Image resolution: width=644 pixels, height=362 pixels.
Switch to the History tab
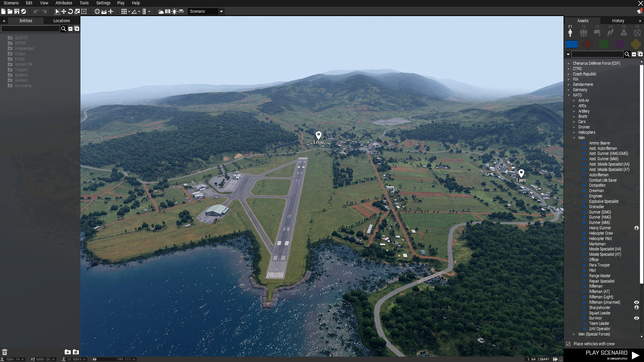618,21
